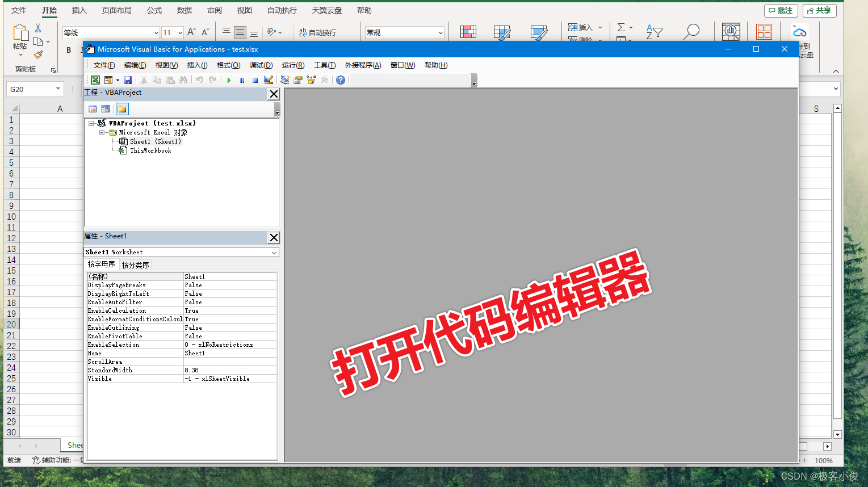Click View Code icon in project pane
The height and width of the screenshot is (487, 868).
point(93,109)
